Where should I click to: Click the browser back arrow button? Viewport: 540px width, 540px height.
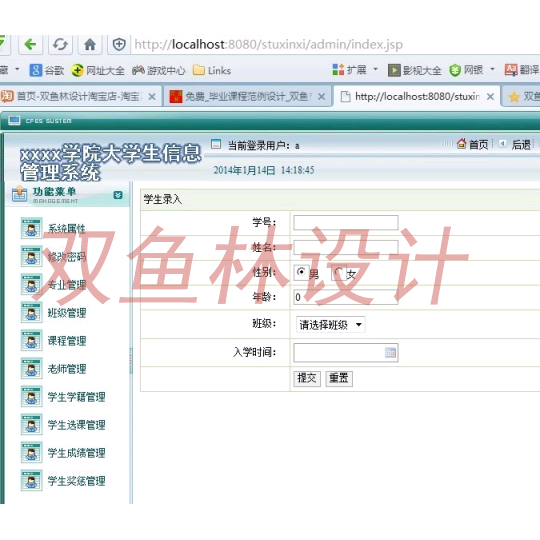[x=30, y=44]
